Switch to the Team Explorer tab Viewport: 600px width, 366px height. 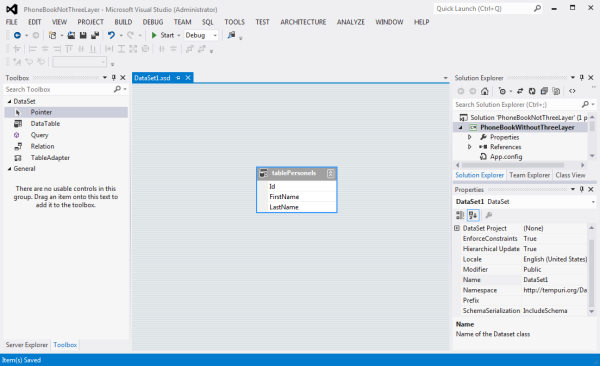click(530, 175)
